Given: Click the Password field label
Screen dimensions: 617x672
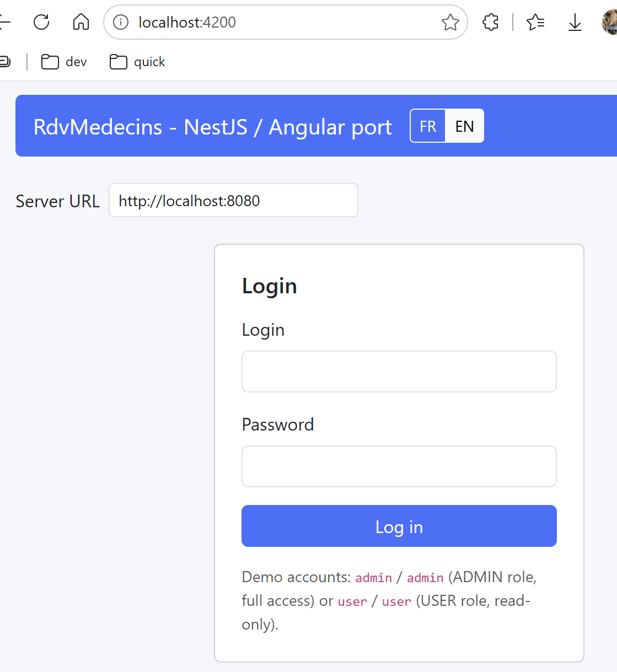Looking at the screenshot, I should [278, 424].
